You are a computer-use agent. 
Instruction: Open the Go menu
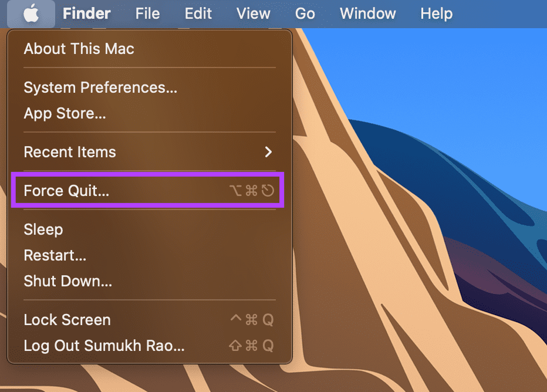tap(305, 14)
